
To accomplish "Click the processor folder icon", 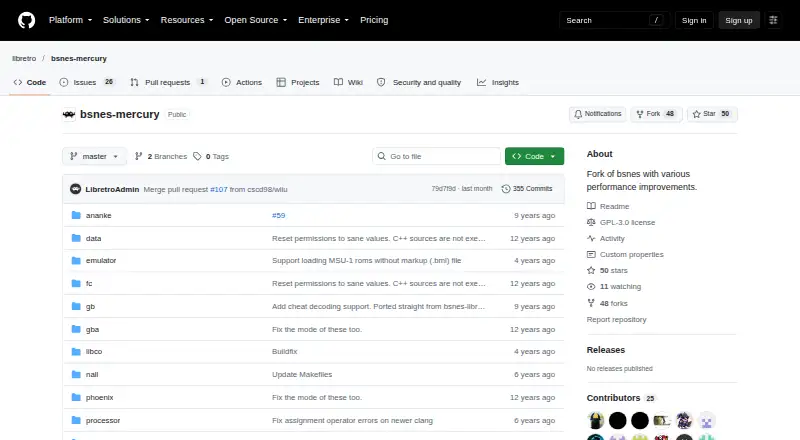I will (76, 421).
